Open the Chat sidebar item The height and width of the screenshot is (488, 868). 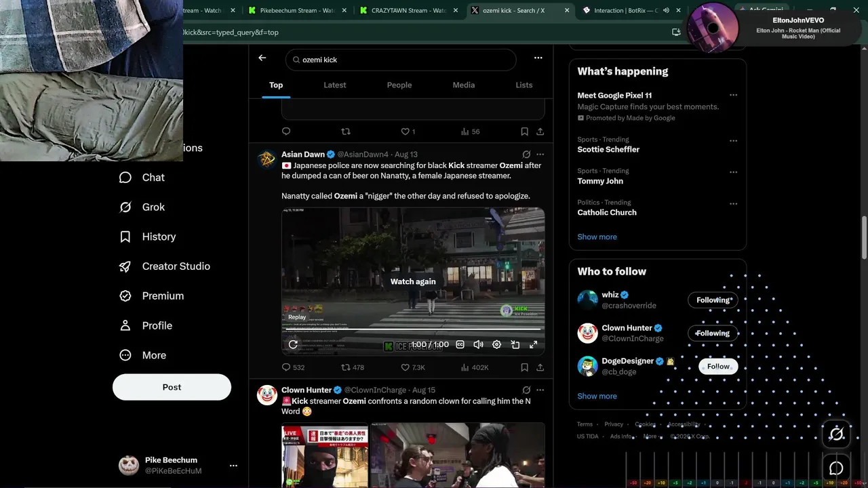pos(142,178)
